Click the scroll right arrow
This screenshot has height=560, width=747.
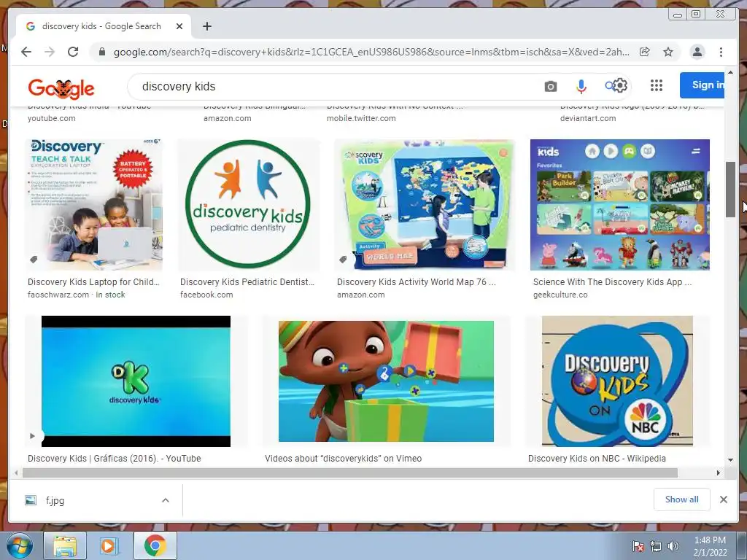click(719, 472)
